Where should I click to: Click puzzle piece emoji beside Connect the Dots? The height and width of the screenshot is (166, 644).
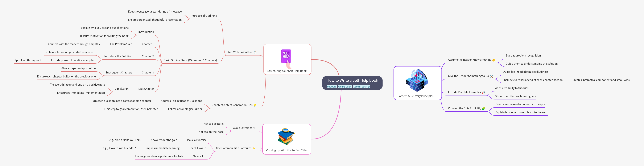(x=483, y=109)
